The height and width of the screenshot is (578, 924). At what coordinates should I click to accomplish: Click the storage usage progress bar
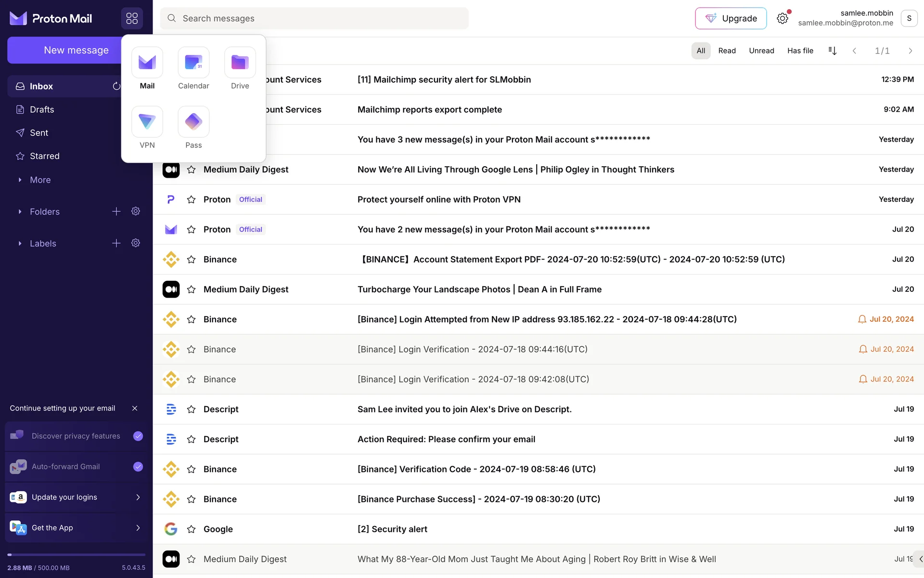(x=76, y=555)
